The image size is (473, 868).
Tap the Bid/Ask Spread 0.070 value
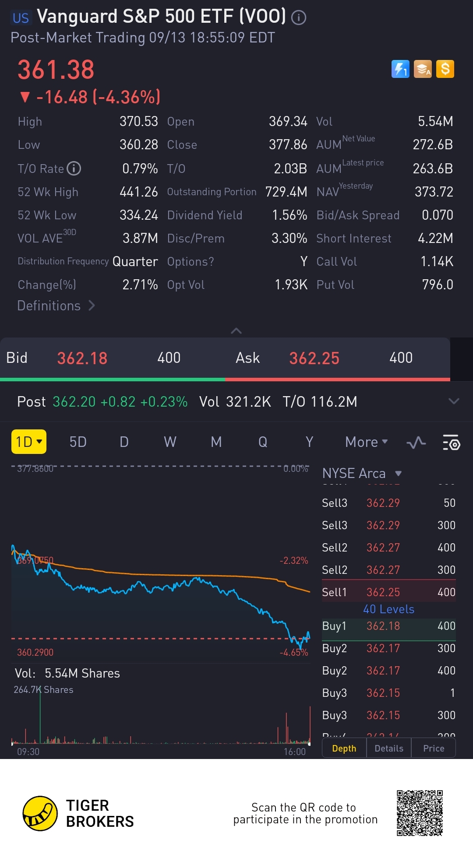pos(438,215)
